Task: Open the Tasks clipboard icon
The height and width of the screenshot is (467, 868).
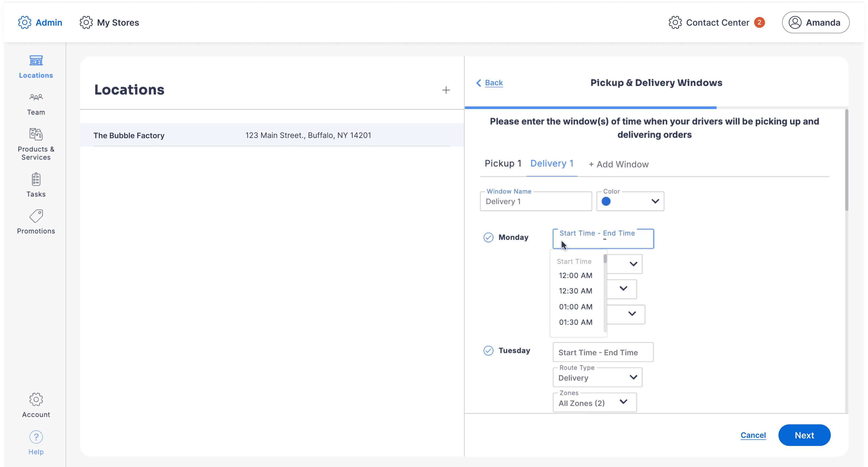Action: click(36, 180)
